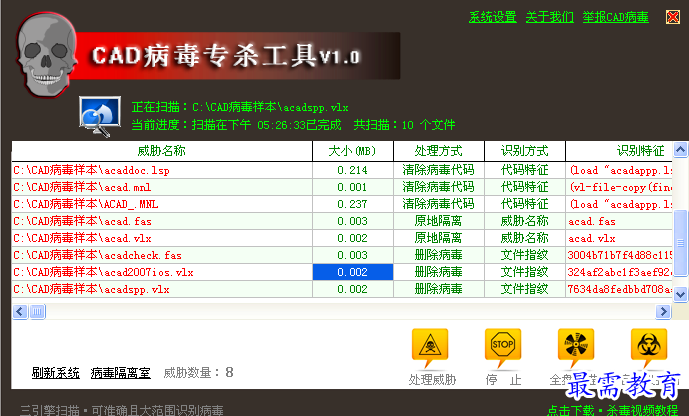Click size cell 0.237
The image size is (689, 416).
point(352,204)
